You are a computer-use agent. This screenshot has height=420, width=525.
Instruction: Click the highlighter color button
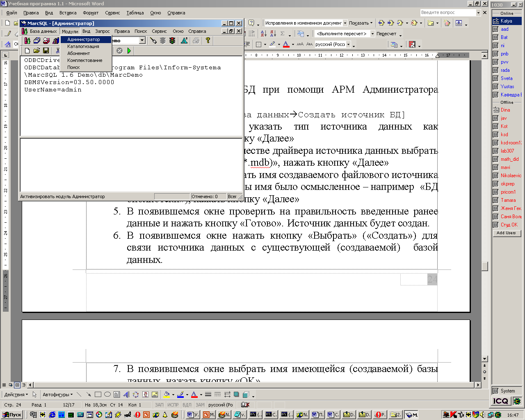coord(272,44)
